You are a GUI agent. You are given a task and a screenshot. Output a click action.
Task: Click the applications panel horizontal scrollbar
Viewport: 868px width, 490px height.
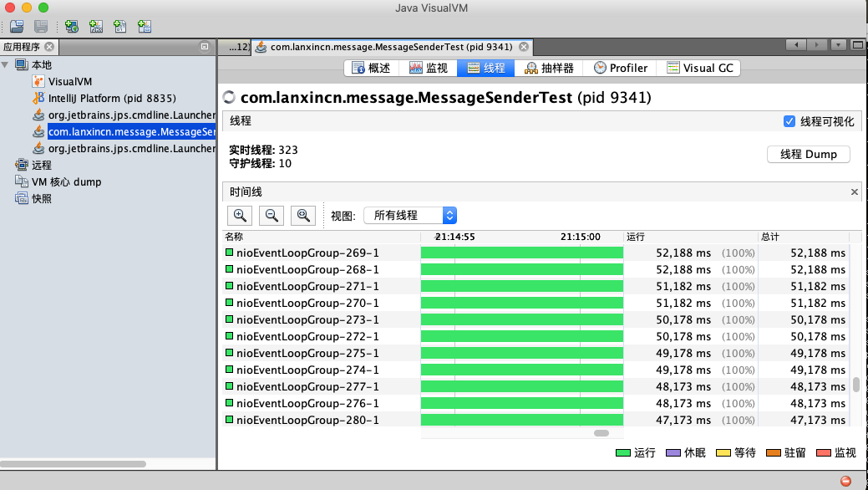click(x=73, y=464)
